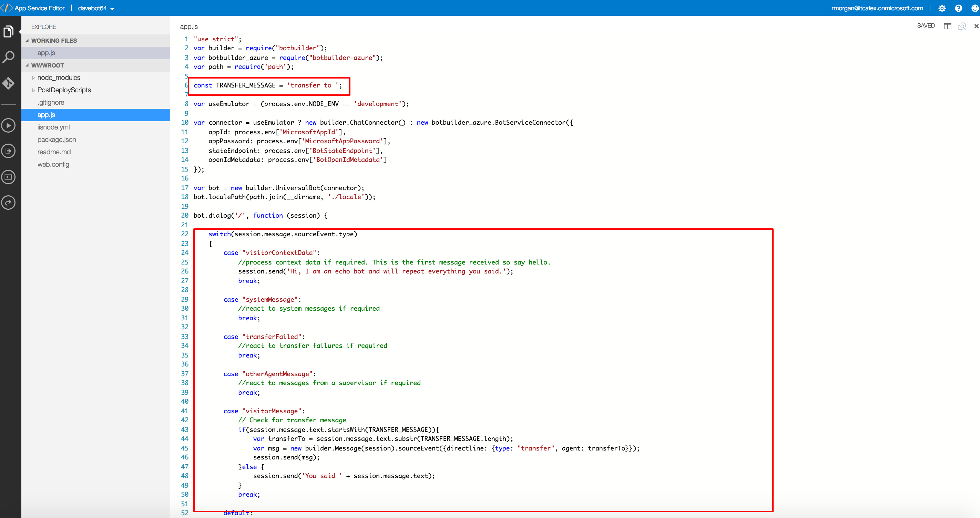Click case "visitorMessage" line
Image resolution: width=980 pixels, height=518 pixels.
[x=264, y=411]
